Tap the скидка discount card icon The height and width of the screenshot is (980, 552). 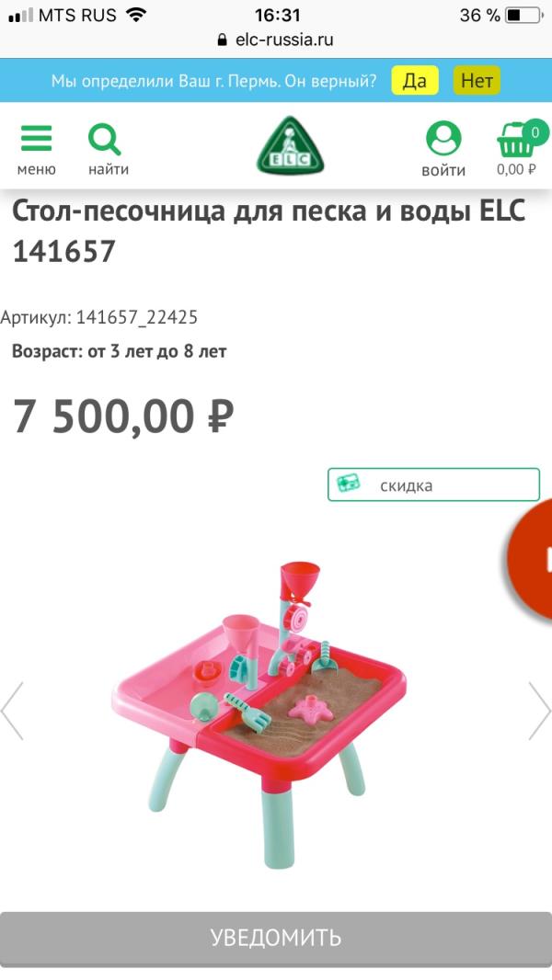[x=348, y=484]
